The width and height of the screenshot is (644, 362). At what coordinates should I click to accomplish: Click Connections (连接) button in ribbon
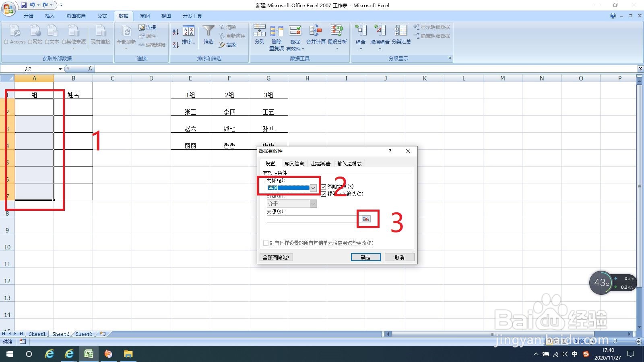pos(147,27)
